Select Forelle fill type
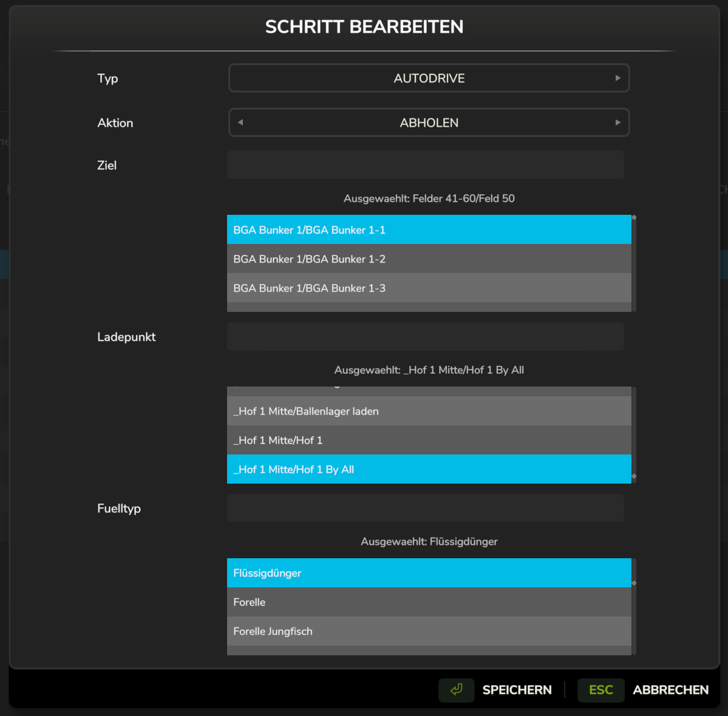Image resolution: width=728 pixels, height=716 pixels. [x=429, y=602]
